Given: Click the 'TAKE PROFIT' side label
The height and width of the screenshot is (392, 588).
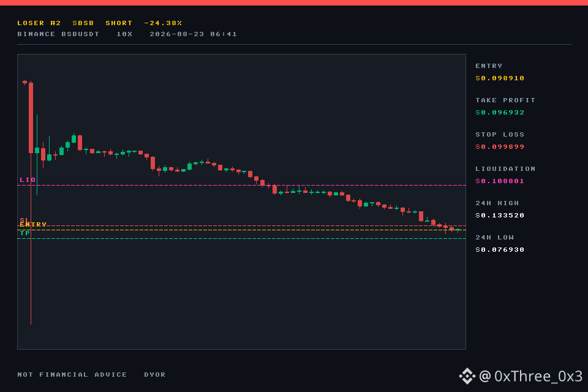Looking at the screenshot, I should click(505, 100).
